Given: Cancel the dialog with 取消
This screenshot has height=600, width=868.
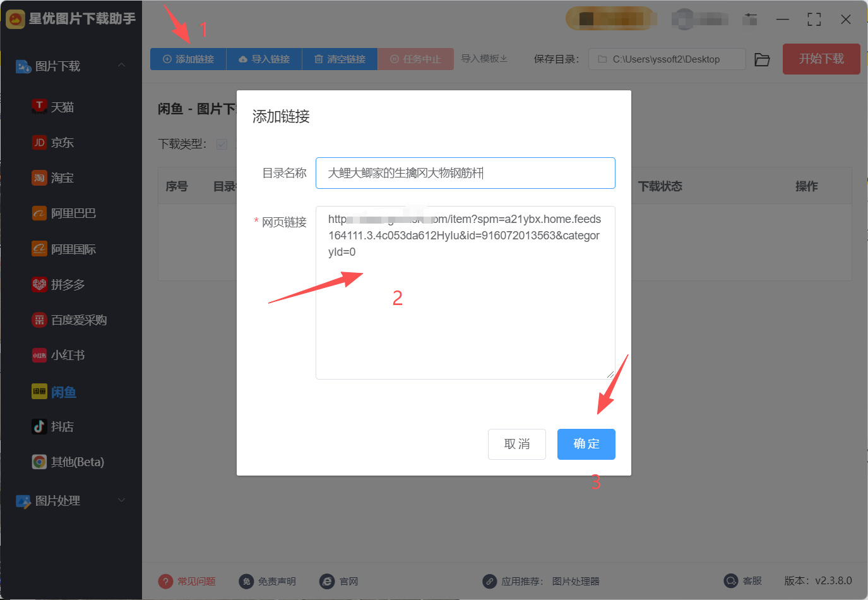Looking at the screenshot, I should [516, 444].
